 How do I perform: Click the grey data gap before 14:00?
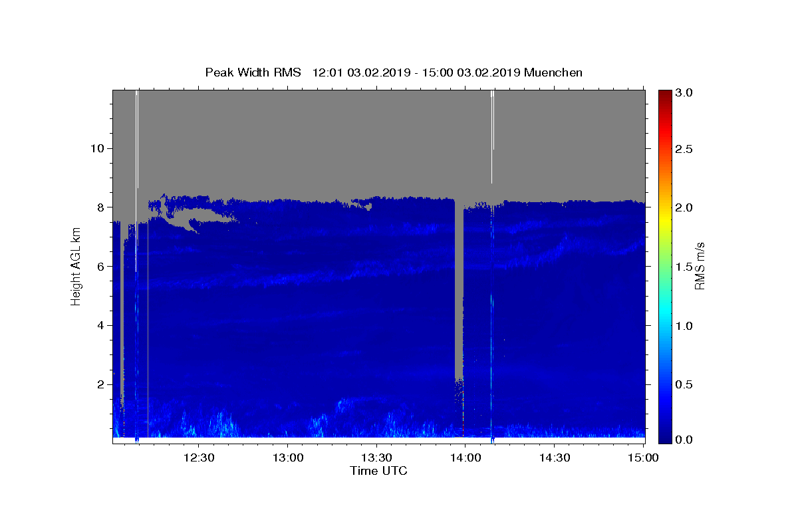pyautogui.click(x=459, y=289)
